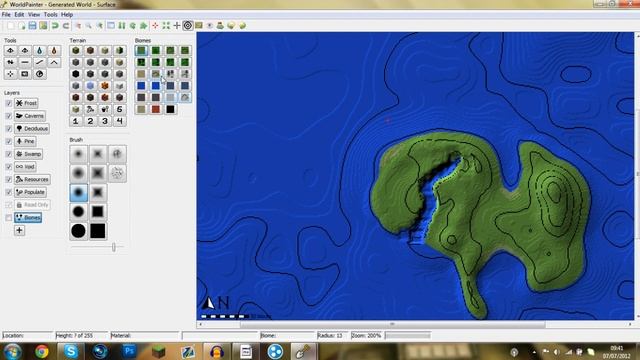Click the black plus icon in the top toolbar
640x360 pixels.
point(177,26)
